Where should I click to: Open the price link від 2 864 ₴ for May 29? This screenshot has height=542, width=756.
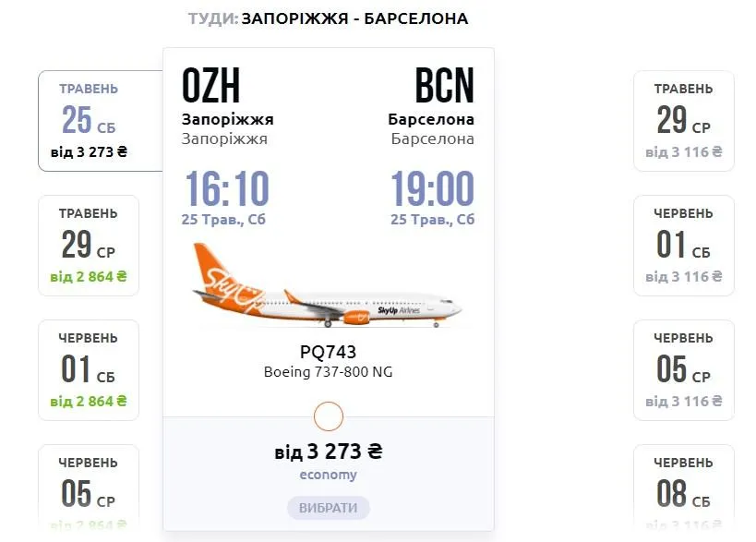[x=88, y=273]
